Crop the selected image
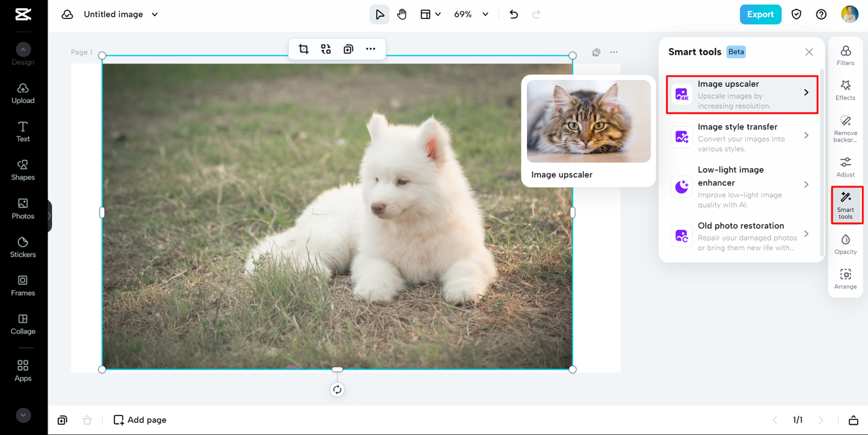The image size is (868, 435). 304,49
